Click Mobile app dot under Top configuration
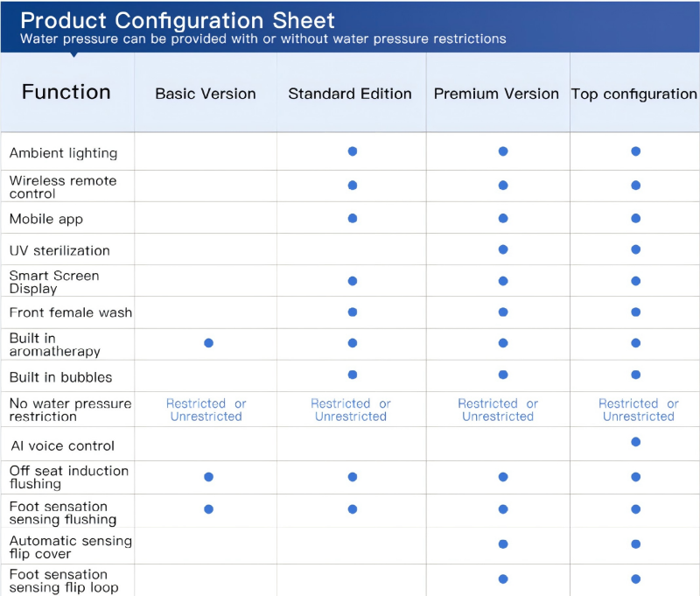 635,218
